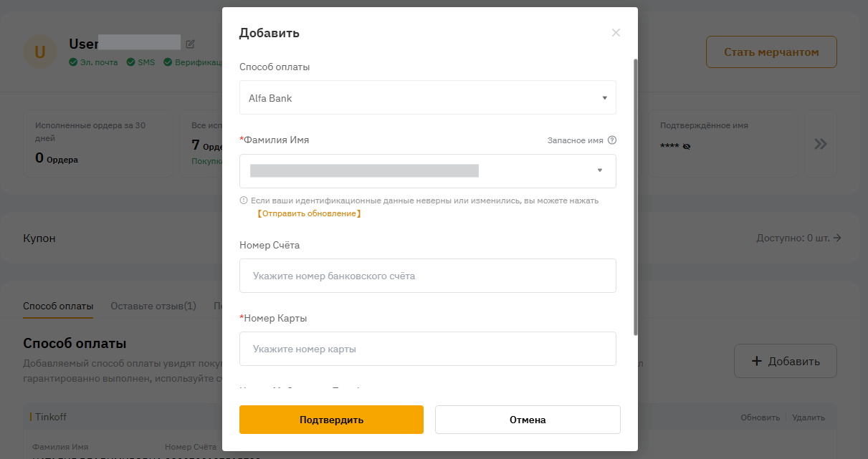The image size is (868, 459).
Task: Click the SMS verified checkmark icon
Action: click(x=130, y=62)
